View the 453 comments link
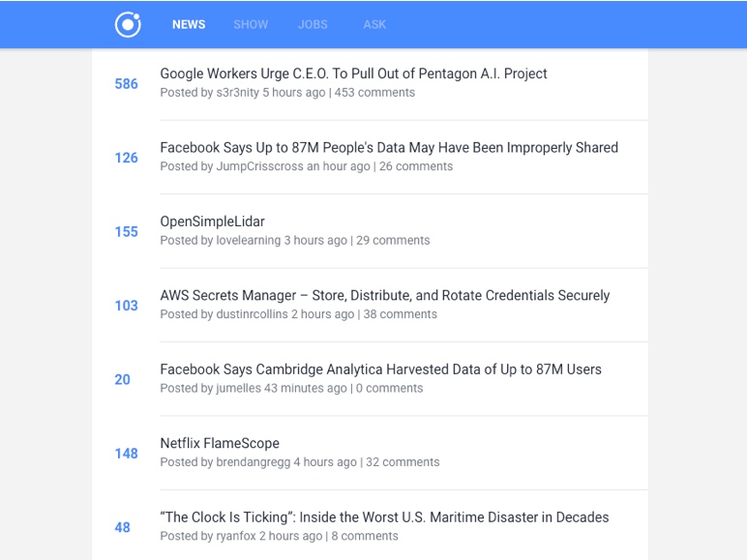The image size is (747, 560). click(x=374, y=93)
